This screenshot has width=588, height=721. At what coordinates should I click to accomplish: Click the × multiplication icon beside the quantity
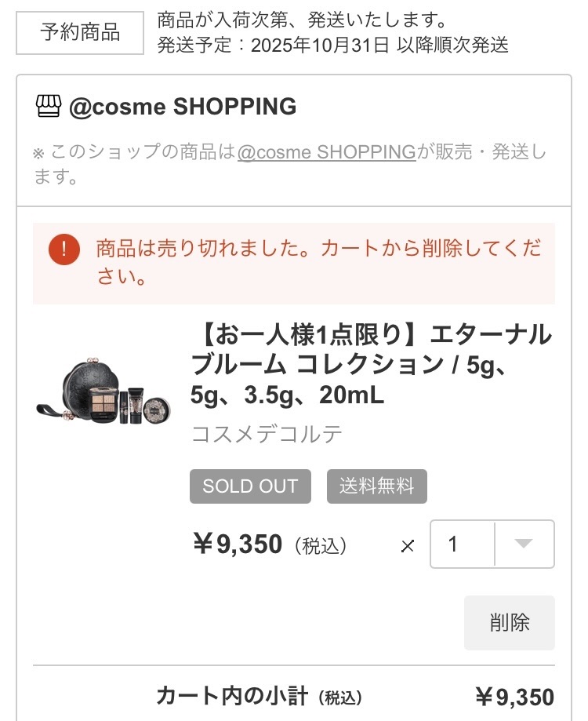click(407, 545)
